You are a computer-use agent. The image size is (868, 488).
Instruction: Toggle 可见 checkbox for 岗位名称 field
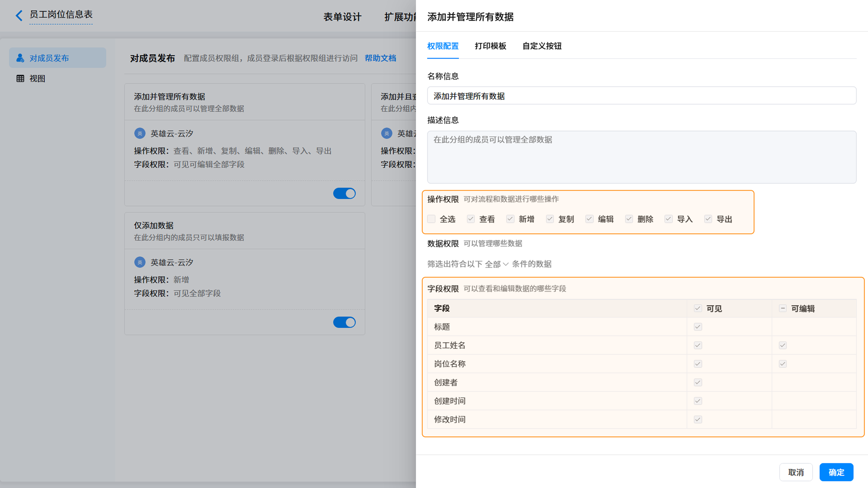pyautogui.click(x=698, y=364)
